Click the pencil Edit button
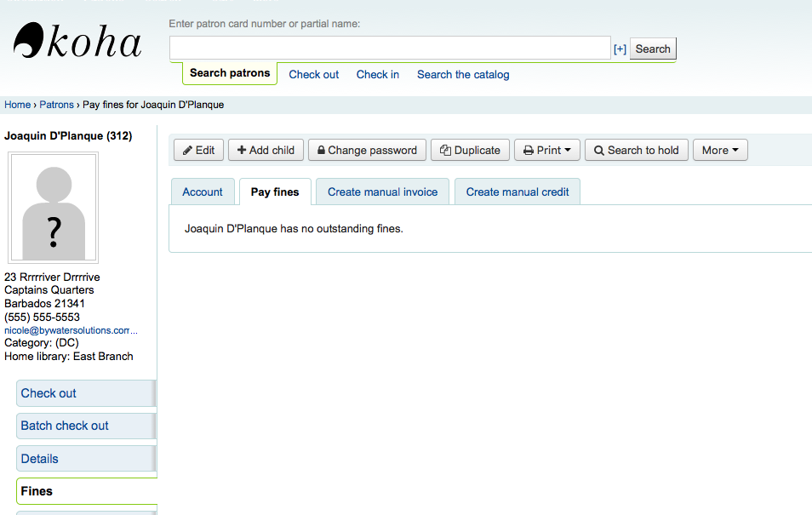This screenshot has height=515, width=812. click(x=198, y=150)
